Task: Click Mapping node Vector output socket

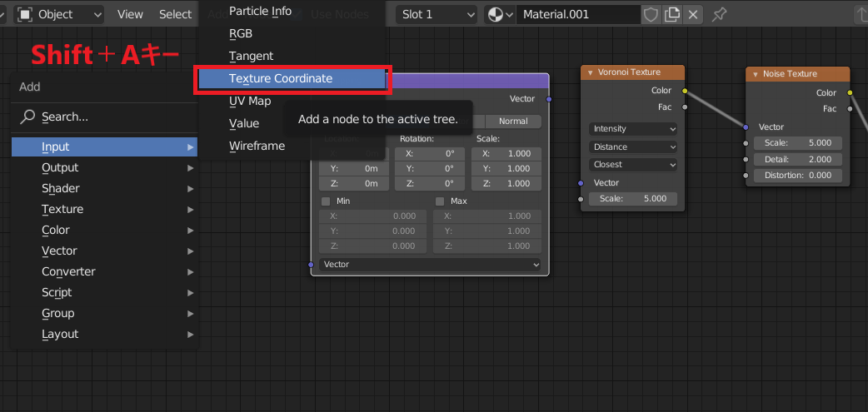Action: (549, 99)
